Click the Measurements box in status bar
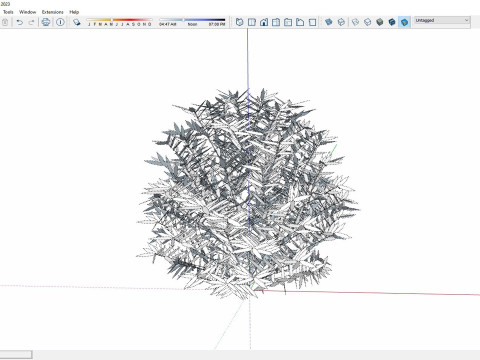The width and height of the screenshot is (480, 360). click(x=16, y=354)
